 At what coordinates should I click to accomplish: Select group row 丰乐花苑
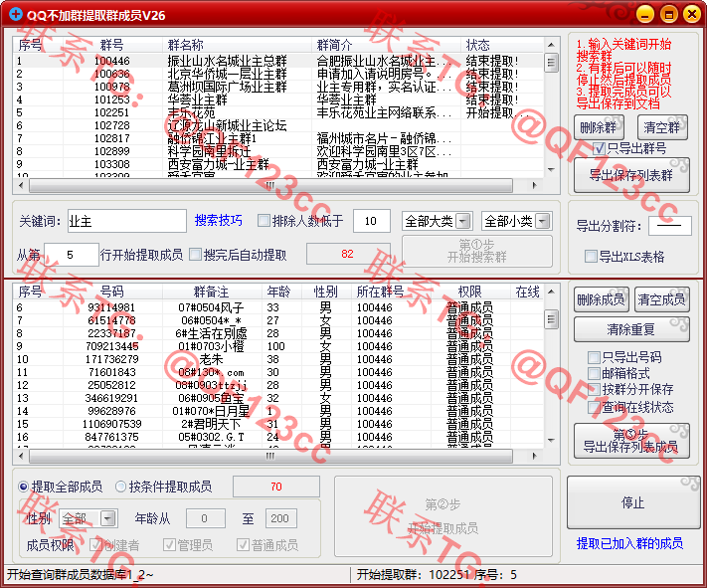tap(278, 112)
